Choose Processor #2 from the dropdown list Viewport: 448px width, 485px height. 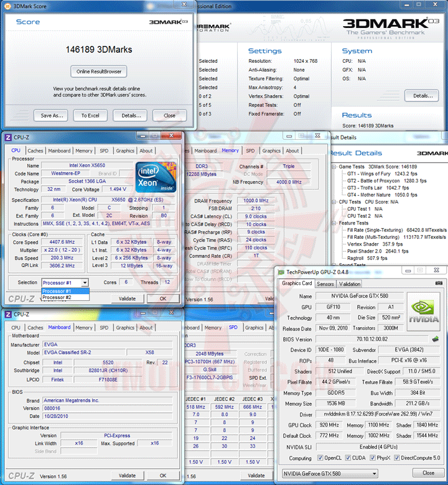pos(65,297)
